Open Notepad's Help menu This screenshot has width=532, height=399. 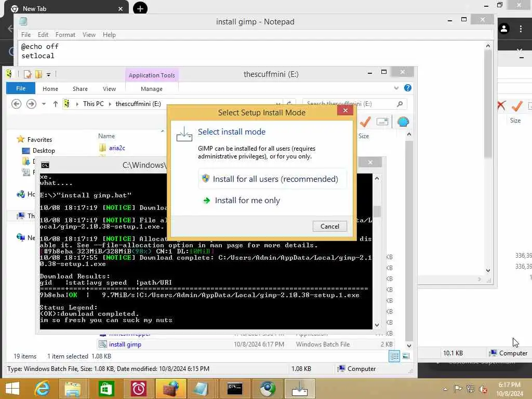[109, 35]
